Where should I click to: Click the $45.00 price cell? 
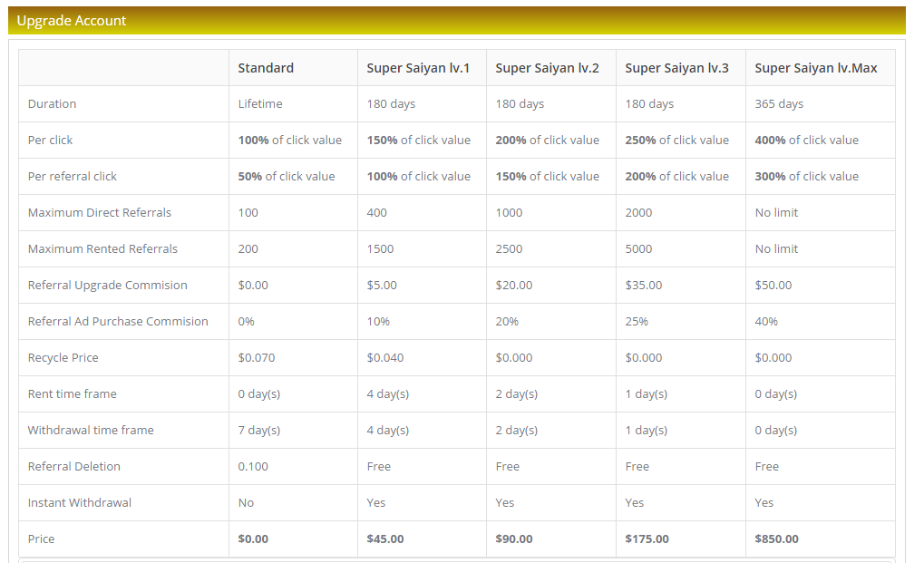(385, 539)
